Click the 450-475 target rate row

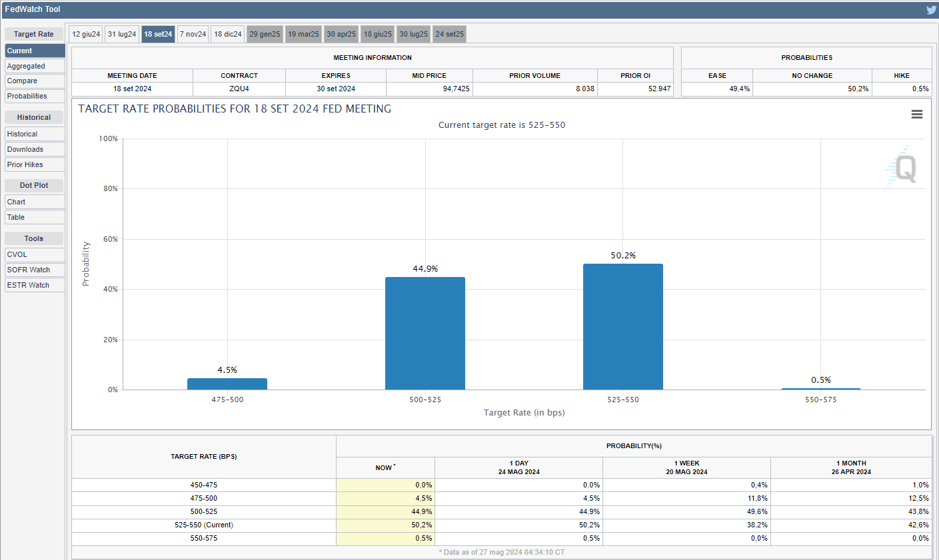coord(204,485)
